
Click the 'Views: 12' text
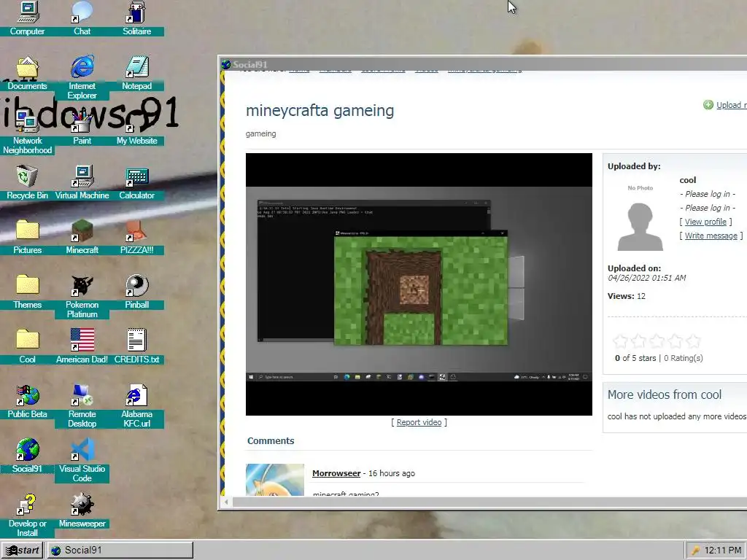point(627,296)
